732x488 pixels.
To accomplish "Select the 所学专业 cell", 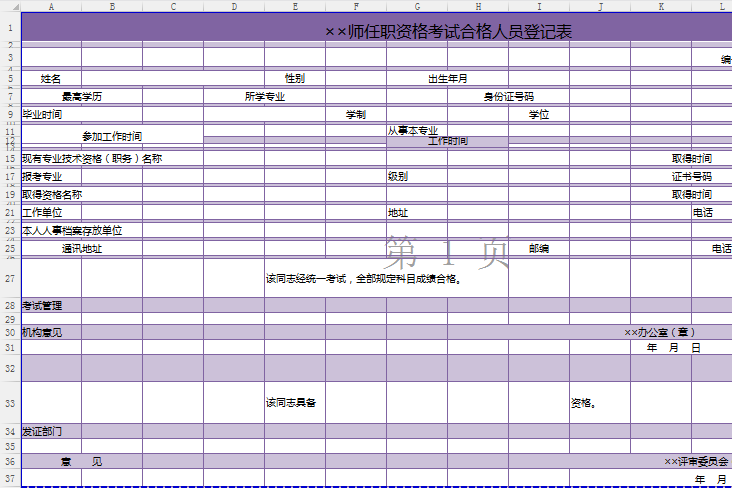I will [265, 97].
